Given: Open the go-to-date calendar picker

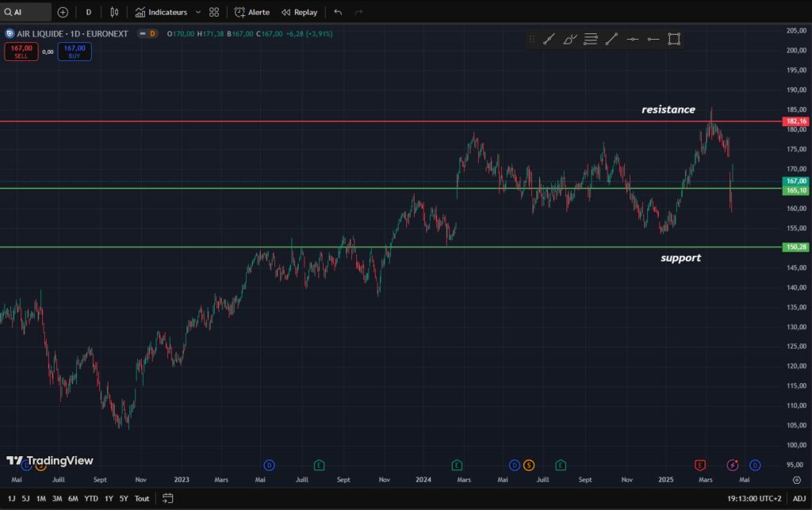Looking at the screenshot, I should coord(167,498).
